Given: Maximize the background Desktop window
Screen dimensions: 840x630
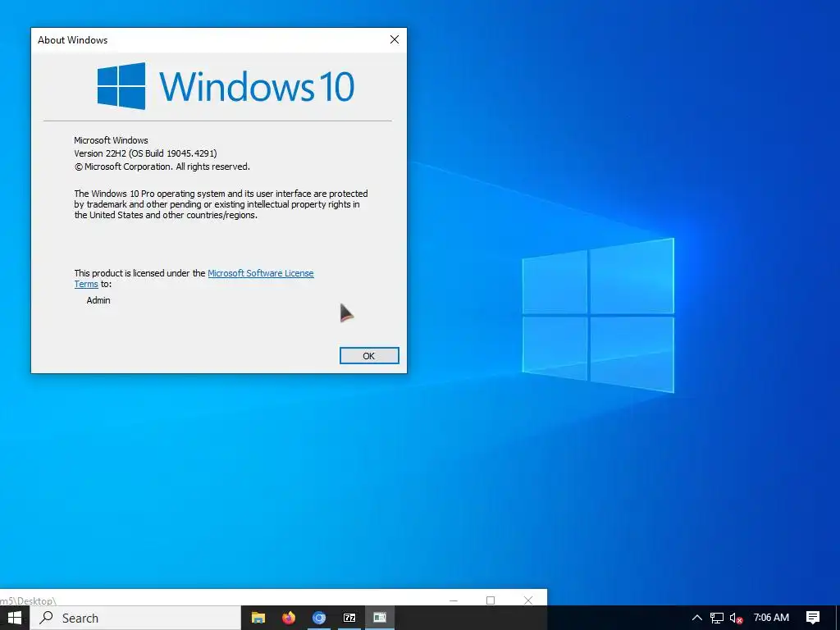Looking at the screenshot, I should click(x=491, y=600).
